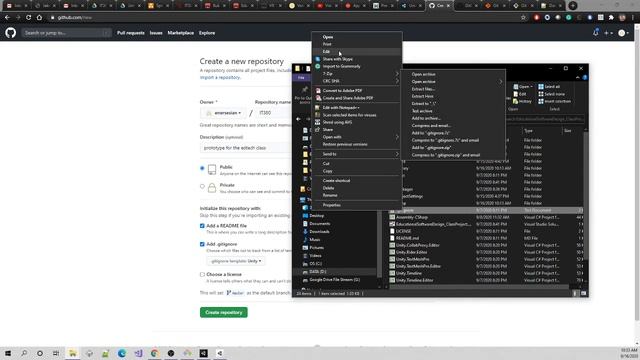Switch Explorer to large icons view
This screenshot has width=640, height=360.
[x=584, y=293]
